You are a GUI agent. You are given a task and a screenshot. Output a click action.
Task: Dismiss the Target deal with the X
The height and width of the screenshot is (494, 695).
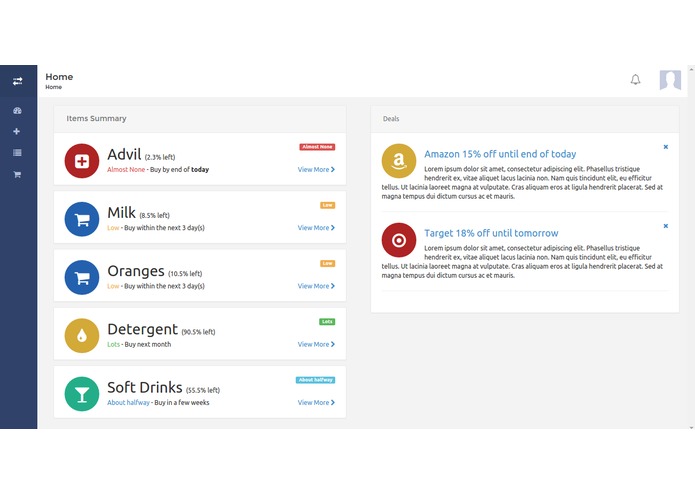point(665,226)
